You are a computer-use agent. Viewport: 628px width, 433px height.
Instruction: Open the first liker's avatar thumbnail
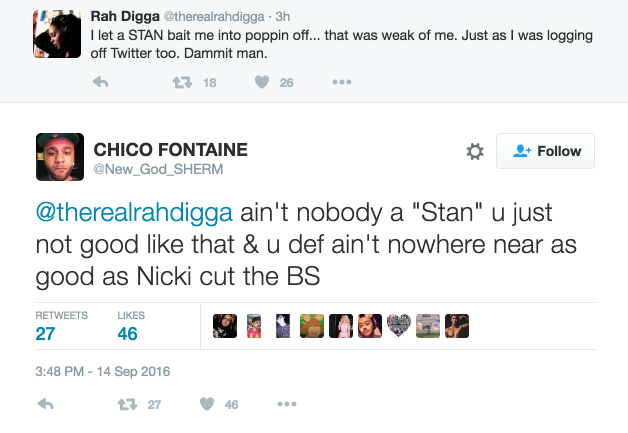click(x=225, y=326)
